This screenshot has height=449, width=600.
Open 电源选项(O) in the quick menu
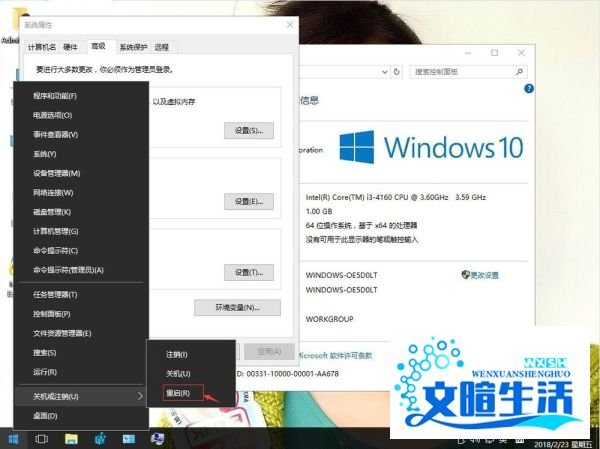[x=81, y=115]
